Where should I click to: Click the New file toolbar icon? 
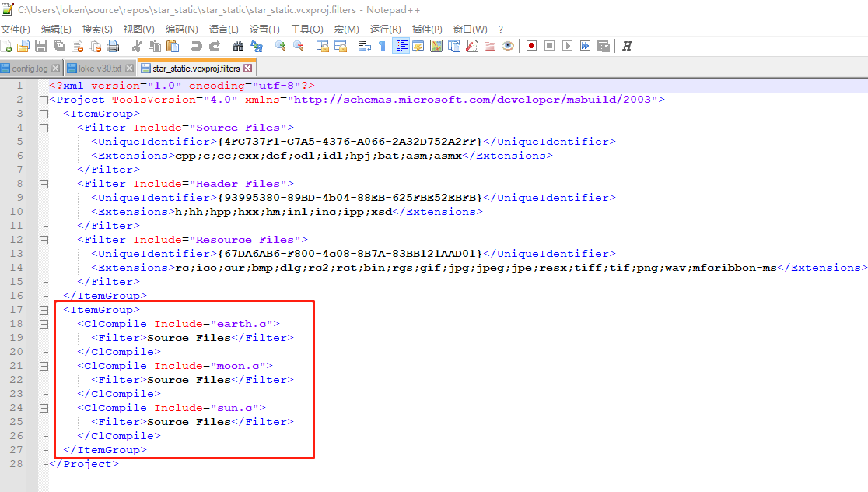click(x=6, y=46)
